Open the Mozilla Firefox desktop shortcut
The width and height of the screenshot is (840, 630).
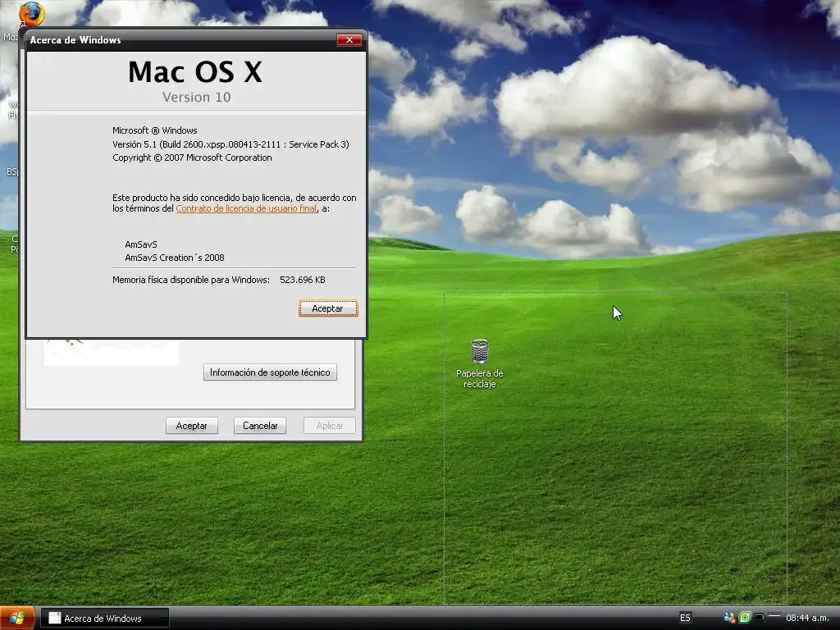tap(31, 14)
